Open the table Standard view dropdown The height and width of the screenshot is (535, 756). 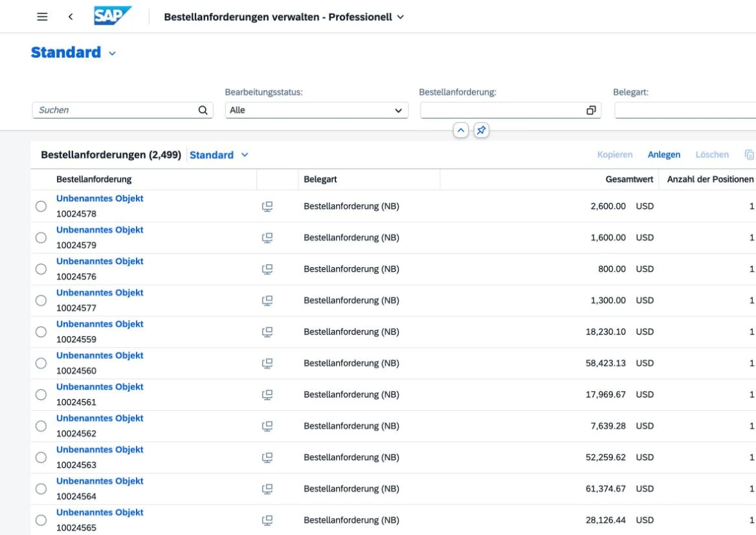[245, 155]
